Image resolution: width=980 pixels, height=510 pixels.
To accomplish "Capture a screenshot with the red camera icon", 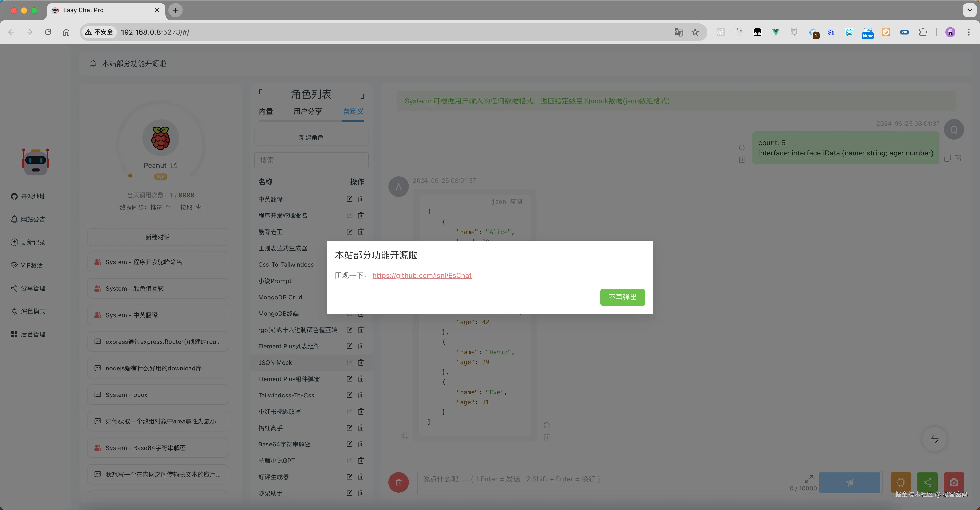I will tap(954, 482).
